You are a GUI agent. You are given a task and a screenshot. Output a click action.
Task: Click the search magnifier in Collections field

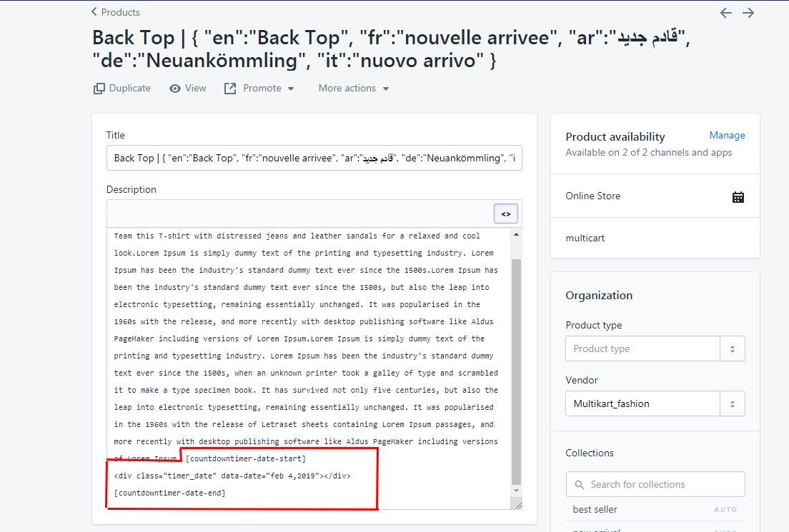[x=580, y=484]
